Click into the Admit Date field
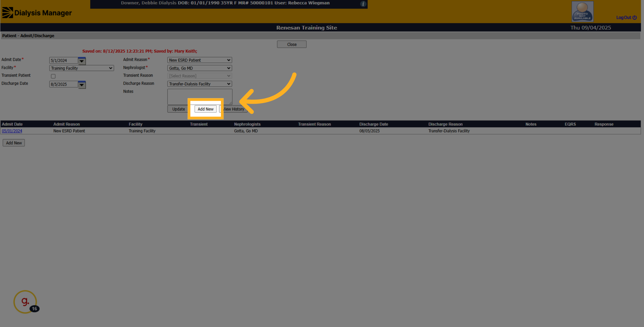 coord(64,61)
